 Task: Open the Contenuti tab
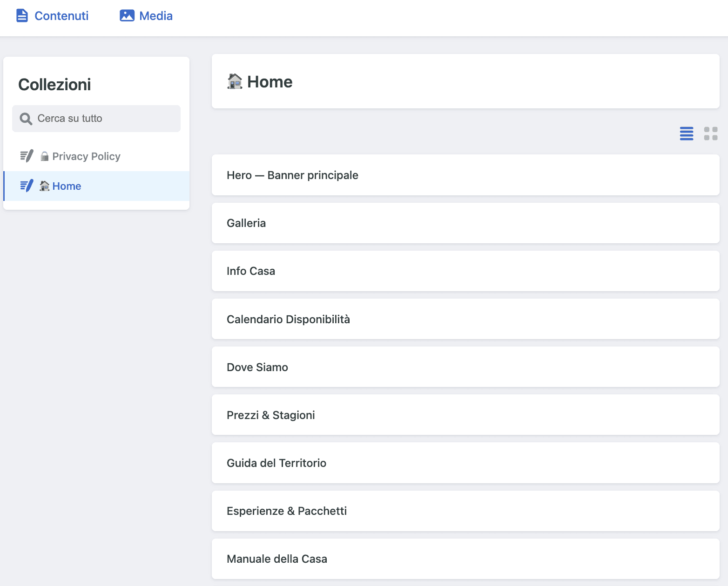pyautogui.click(x=52, y=16)
